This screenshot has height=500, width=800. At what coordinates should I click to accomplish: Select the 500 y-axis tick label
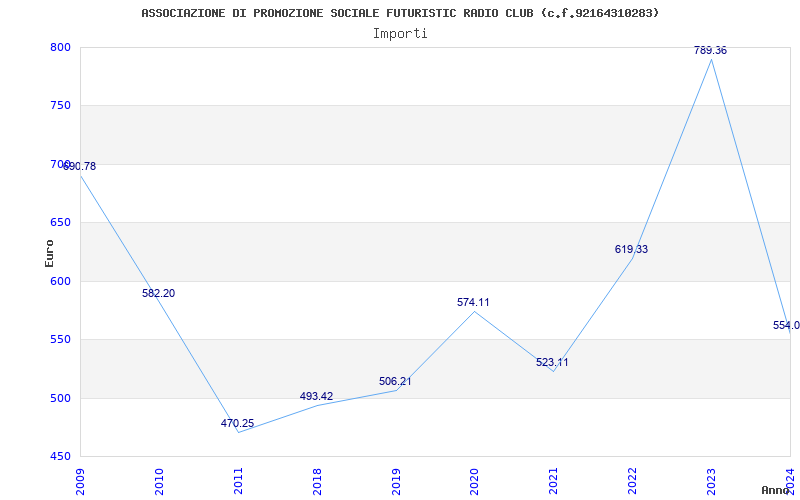coord(60,398)
